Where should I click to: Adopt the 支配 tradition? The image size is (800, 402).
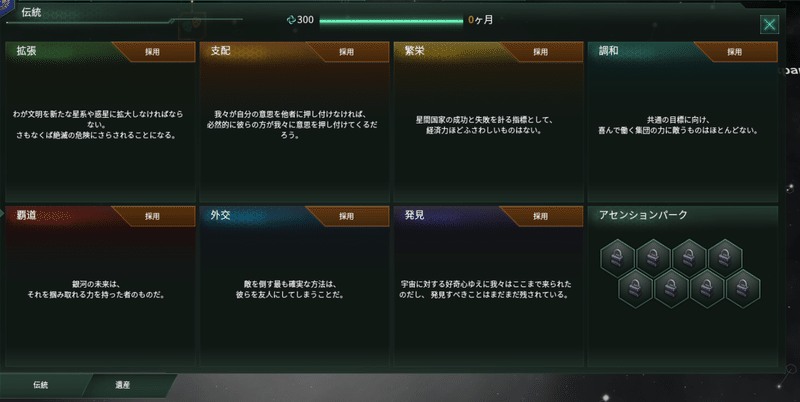[x=347, y=52]
